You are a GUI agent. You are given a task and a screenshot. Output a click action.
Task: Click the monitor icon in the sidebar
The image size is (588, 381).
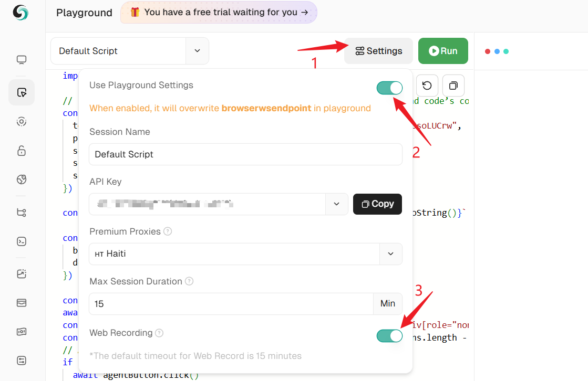22,60
